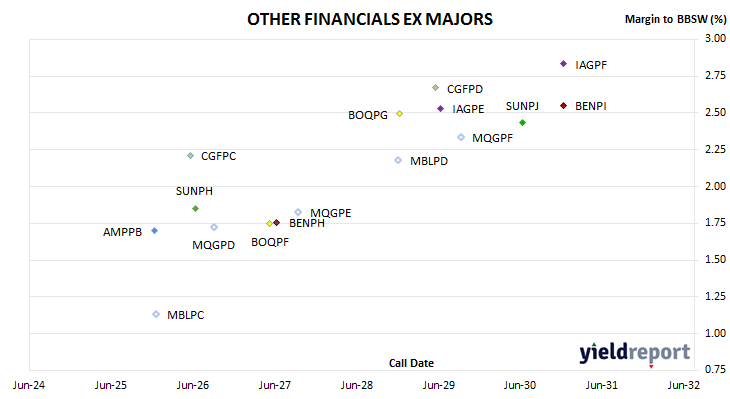
Task: Click the BENPH dark red diamond marker
Action: [277, 223]
